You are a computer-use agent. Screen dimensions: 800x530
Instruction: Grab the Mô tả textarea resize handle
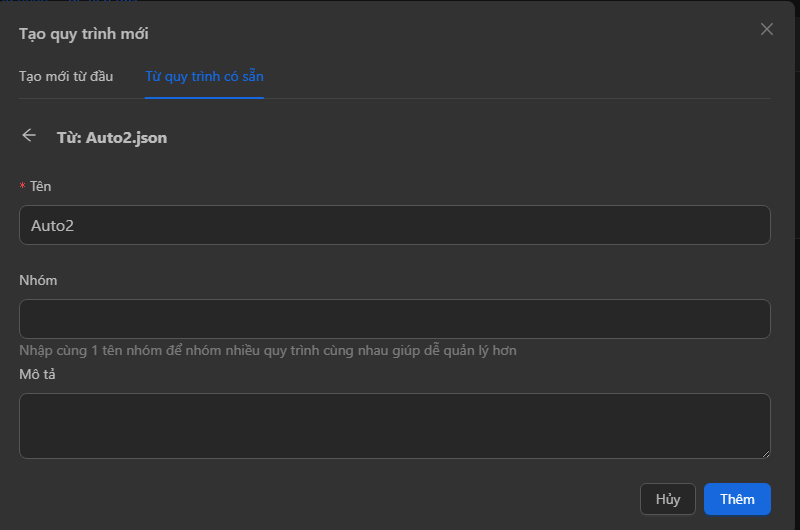point(765,453)
